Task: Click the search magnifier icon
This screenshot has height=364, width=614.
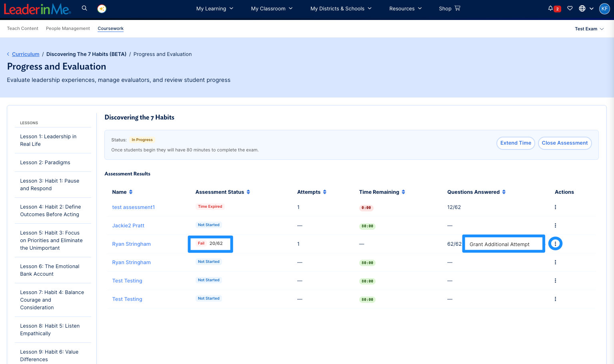Action: [x=84, y=8]
